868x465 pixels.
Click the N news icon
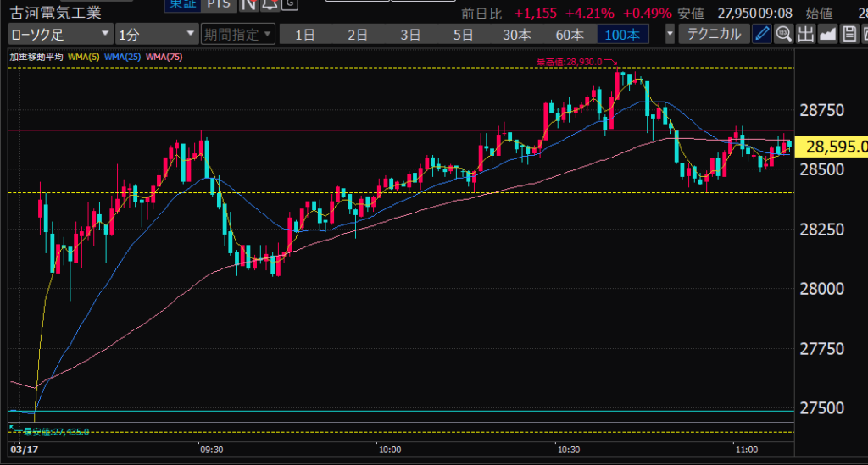pos(248,4)
